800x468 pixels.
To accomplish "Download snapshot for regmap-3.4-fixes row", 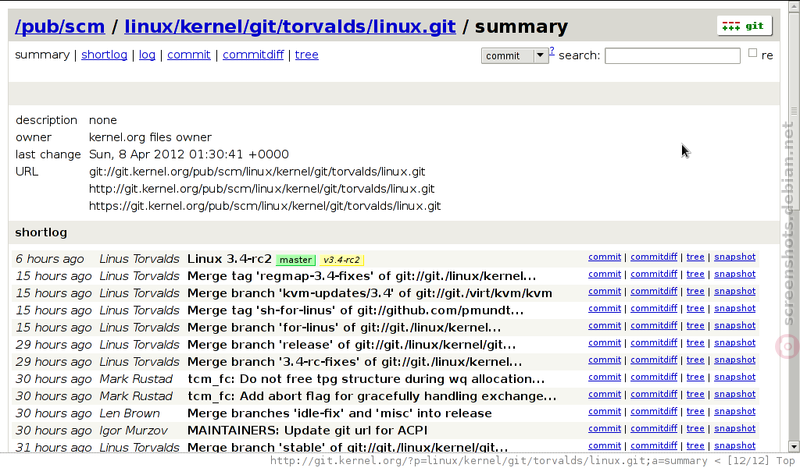I will tap(735, 275).
